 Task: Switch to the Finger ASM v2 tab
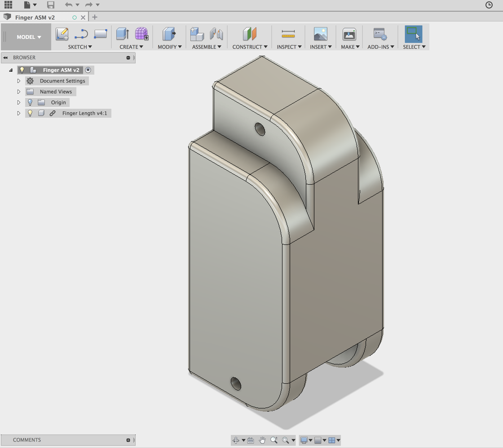pos(35,18)
